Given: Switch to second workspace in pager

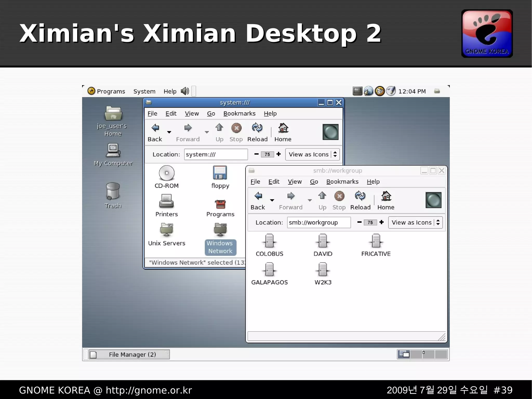Looking at the screenshot, I should tap(416, 354).
